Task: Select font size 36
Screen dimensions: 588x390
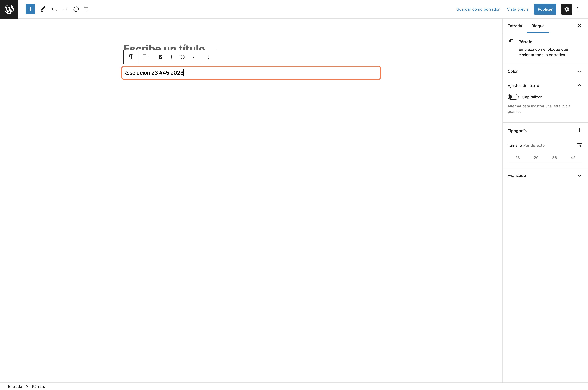Action: 554,158
